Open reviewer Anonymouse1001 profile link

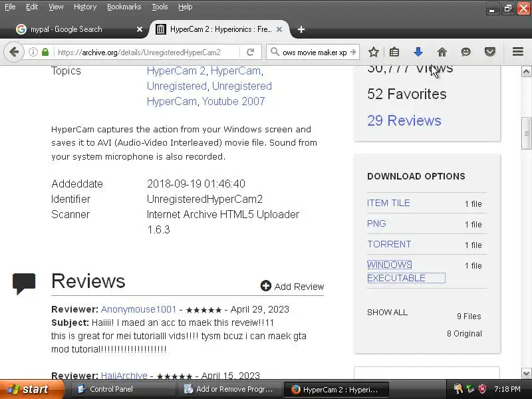pyautogui.click(x=138, y=309)
